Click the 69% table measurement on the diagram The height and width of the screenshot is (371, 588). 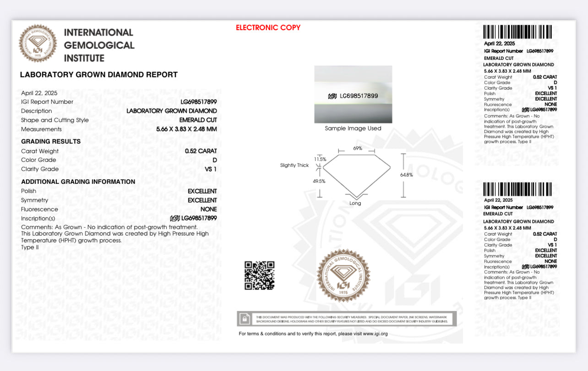tap(358, 148)
